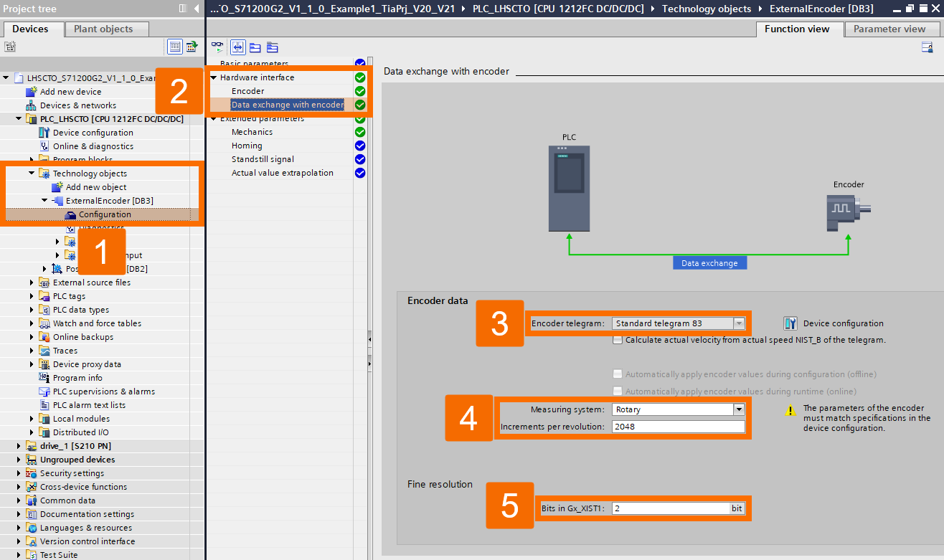Collapse the Project tree with the left arrow

coord(197,9)
